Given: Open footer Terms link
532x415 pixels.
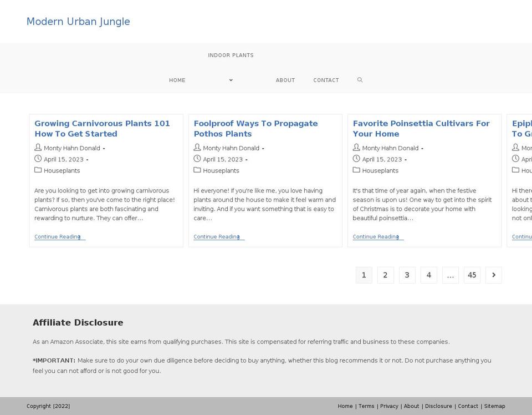Looking at the screenshot, I should pos(366,406).
